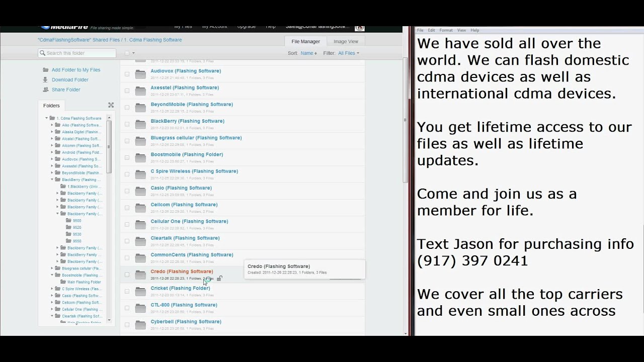The width and height of the screenshot is (644, 362).
Task: Open the Sort Name dropdown
Action: 308,53
